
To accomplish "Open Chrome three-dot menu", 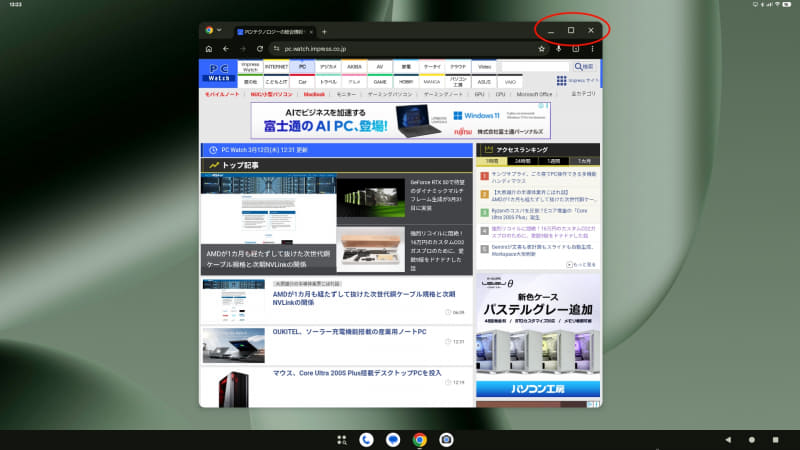I will [x=592, y=49].
